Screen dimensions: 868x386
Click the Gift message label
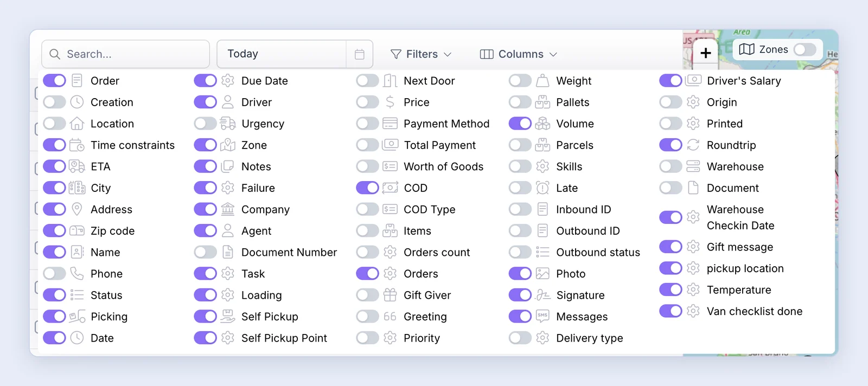739,247
